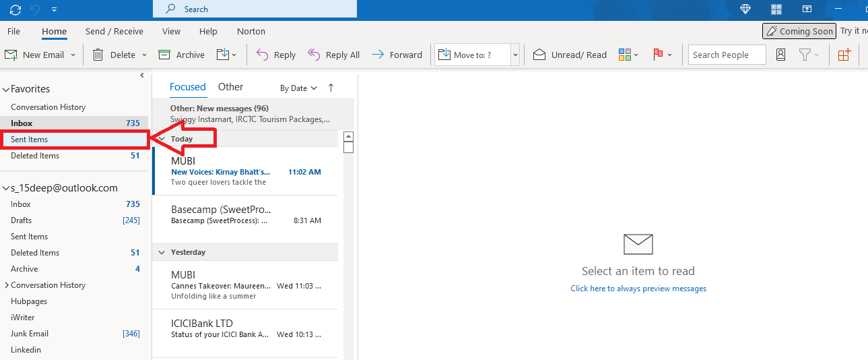
Task: Switch to the Other inbox tab
Action: tap(230, 87)
